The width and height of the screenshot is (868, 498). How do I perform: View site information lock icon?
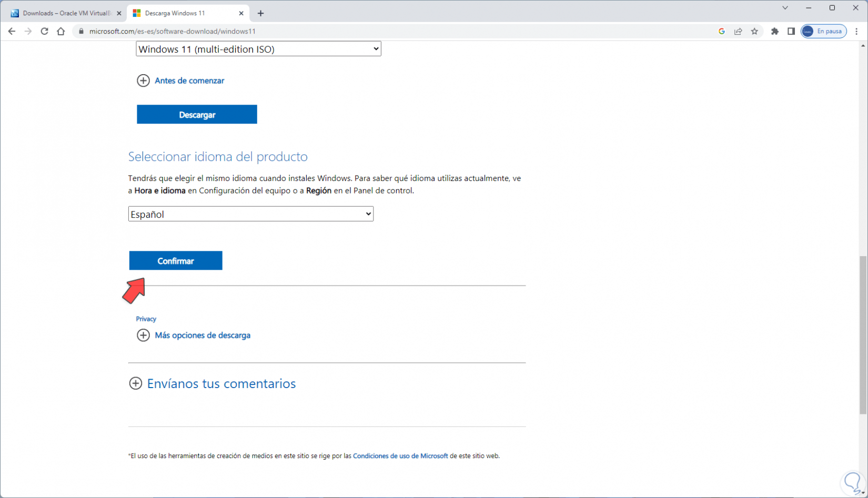tap(81, 31)
